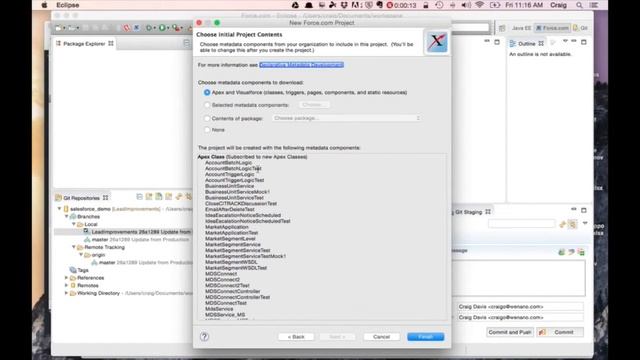640x360 pixels.
Task: Click the green Run icon in toolbar
Action: [162, 28]
